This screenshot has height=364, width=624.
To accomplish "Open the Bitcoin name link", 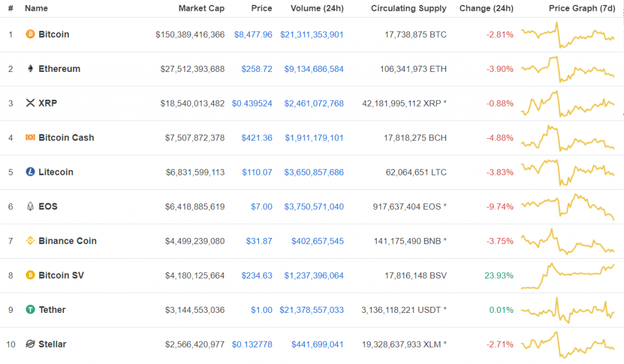I will point(54,35).
